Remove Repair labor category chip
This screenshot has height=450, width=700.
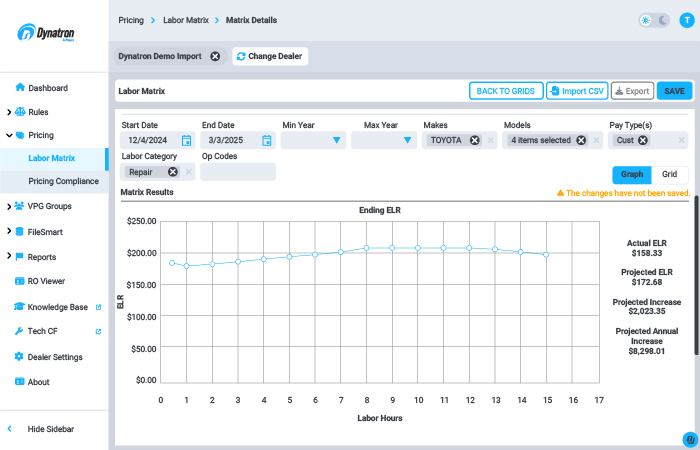173,172
